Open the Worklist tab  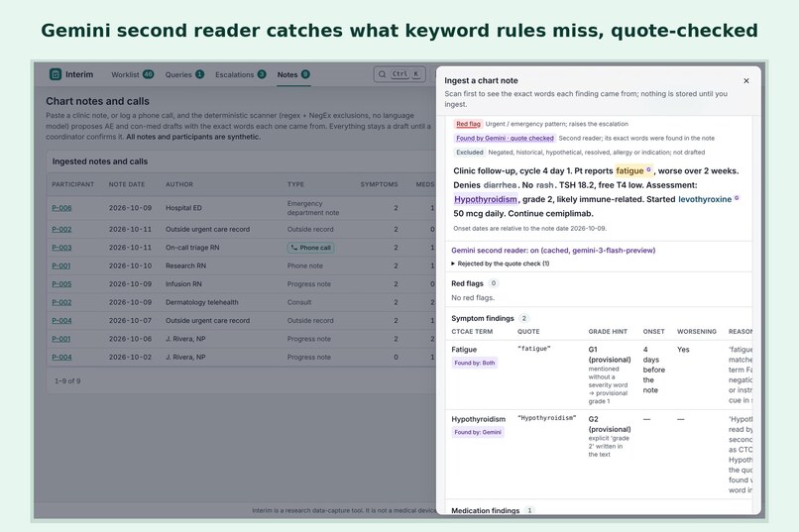pyautogui.click(x=132, y=74)
